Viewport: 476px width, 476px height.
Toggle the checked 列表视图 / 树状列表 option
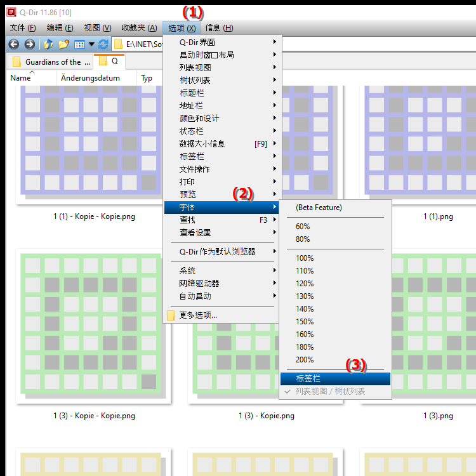click(335, 392)
